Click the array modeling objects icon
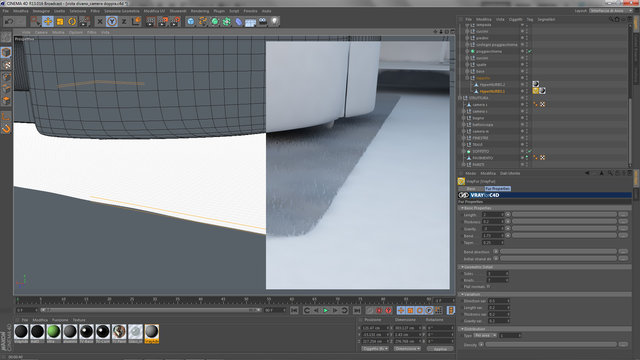This screenshot has width=640, height=360. coord(227,21)
